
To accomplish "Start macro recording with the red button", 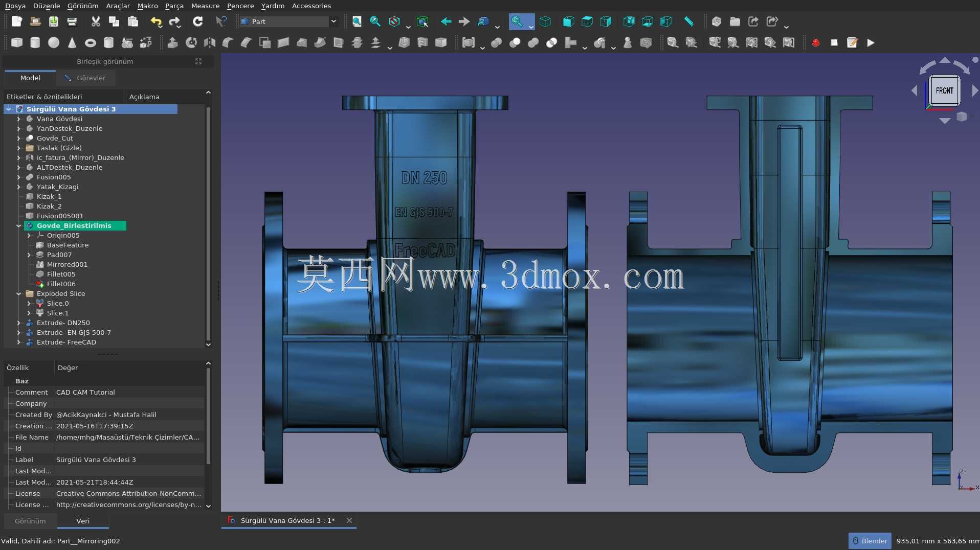I will 816,42.
